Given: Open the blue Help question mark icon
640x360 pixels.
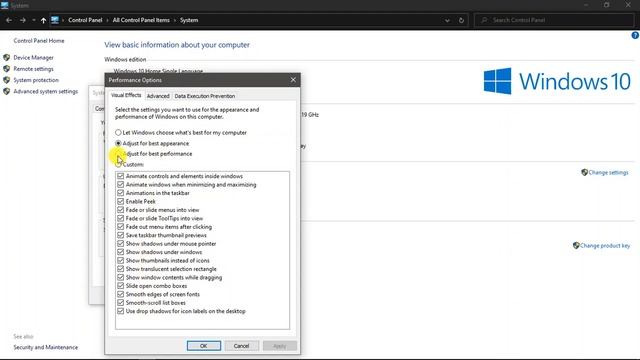Looking at the screenshot, I should point(635,36).
